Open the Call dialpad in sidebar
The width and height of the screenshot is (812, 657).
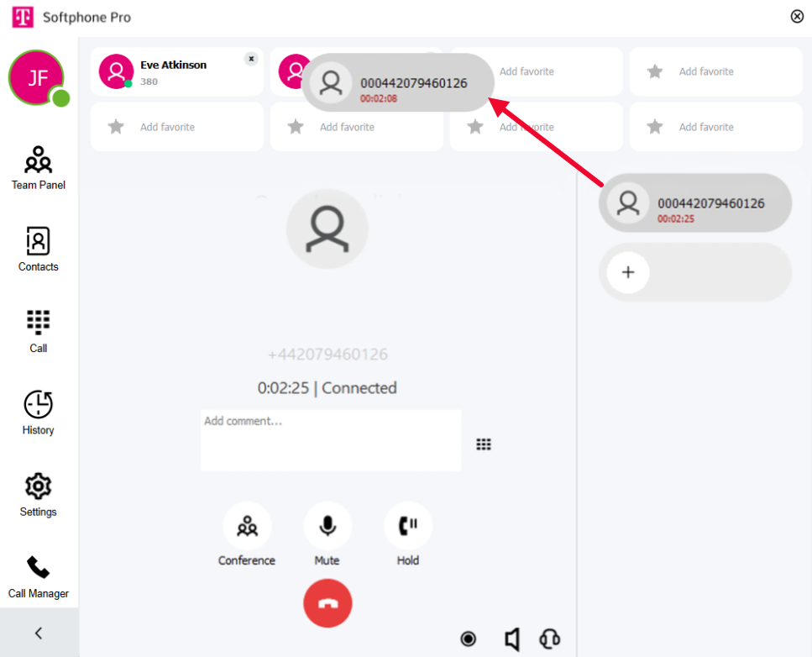pyautogui.click(x=39, y=331)
